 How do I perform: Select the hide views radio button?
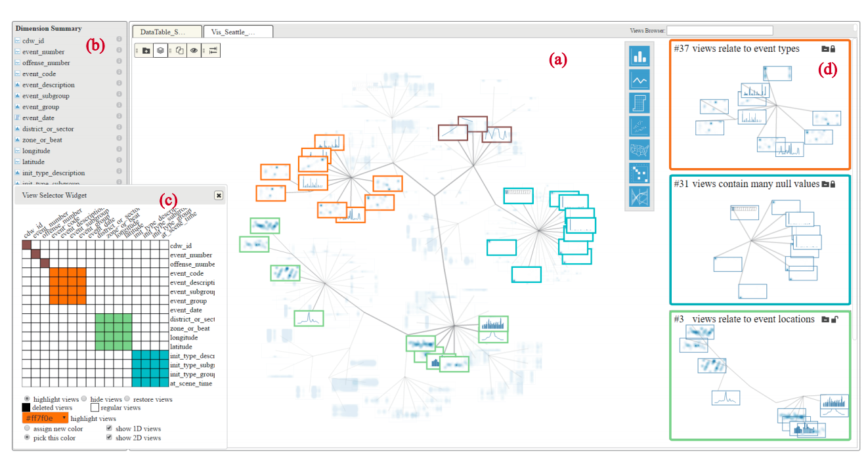(84, 399)
